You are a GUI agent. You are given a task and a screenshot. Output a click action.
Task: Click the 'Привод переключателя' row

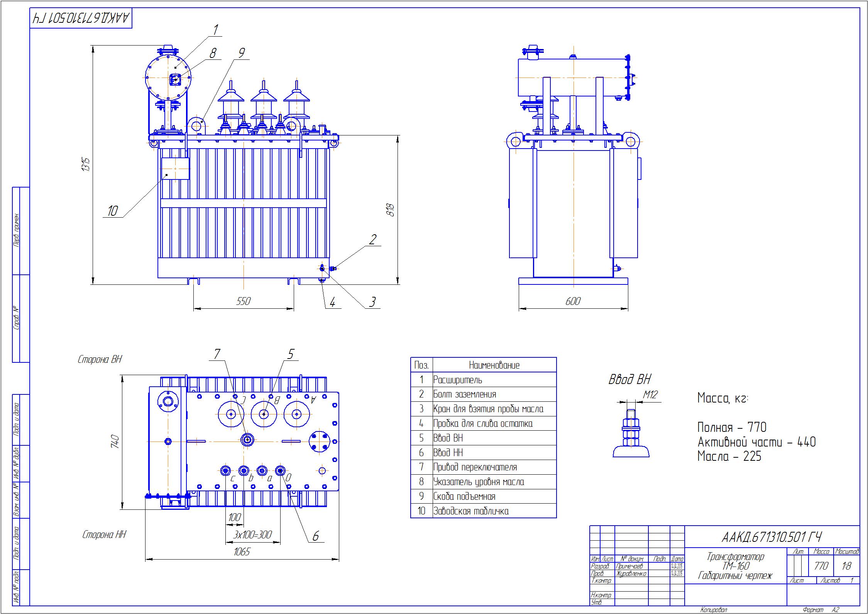[484, 467]
